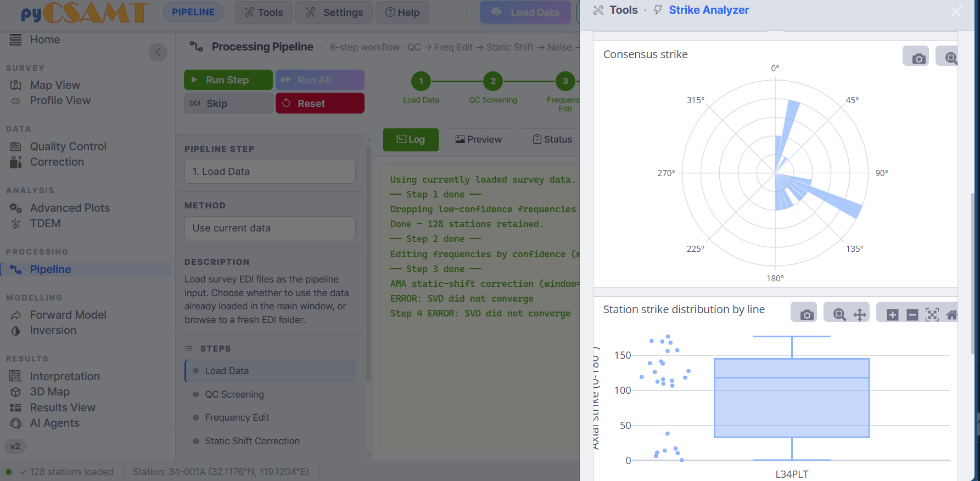This screenshot has height=481, width=980.
Task: Open the Help menu
Action: click(402, 12)
